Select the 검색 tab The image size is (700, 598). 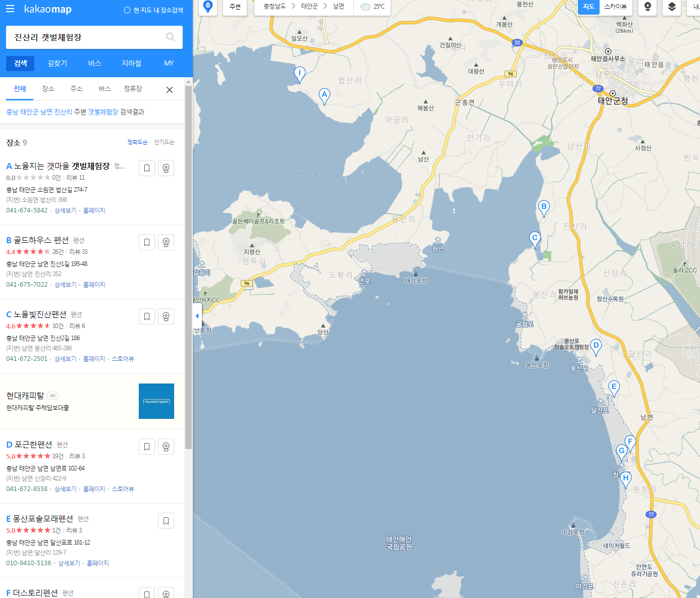tap(20, 63)
